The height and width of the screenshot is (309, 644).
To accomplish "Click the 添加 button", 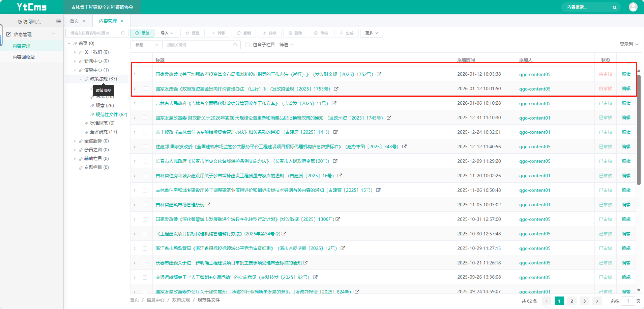I will pyautogui.click(x=142, y=33).
